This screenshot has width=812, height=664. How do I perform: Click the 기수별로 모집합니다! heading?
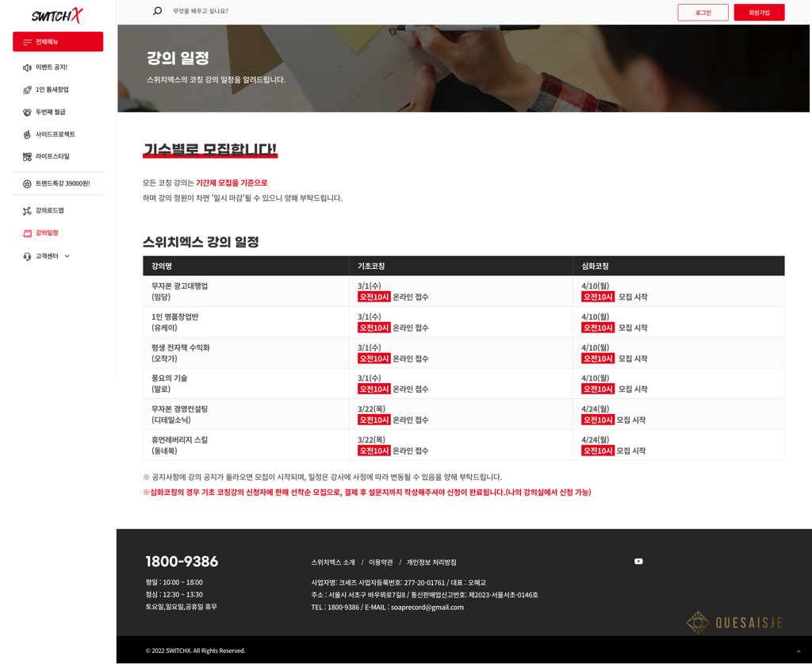point(209,150)
